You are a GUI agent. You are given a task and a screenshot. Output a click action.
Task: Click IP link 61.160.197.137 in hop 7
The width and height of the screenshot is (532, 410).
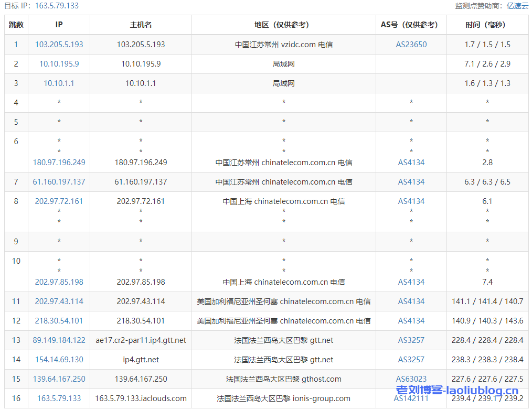(x=59, y=182)
